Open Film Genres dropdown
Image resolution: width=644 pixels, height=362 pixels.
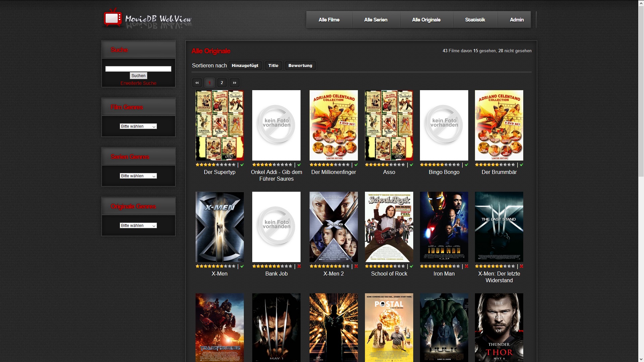click(x=138, y=126)
